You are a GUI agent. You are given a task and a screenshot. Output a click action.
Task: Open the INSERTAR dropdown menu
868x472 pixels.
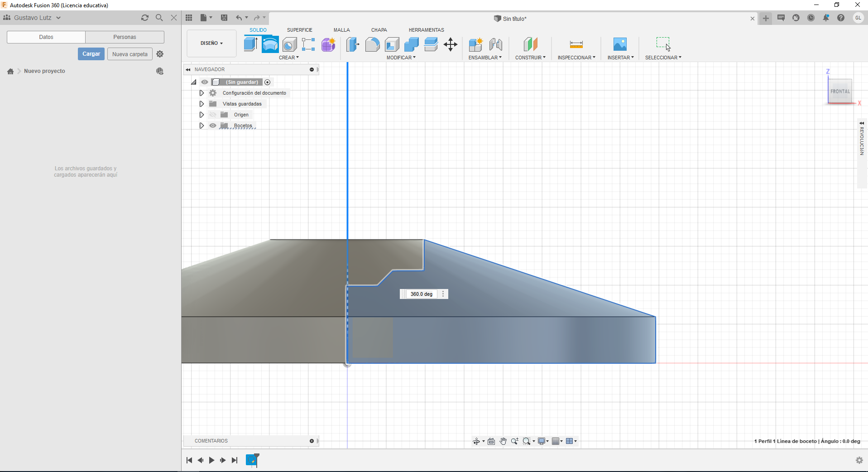(621, 58)
